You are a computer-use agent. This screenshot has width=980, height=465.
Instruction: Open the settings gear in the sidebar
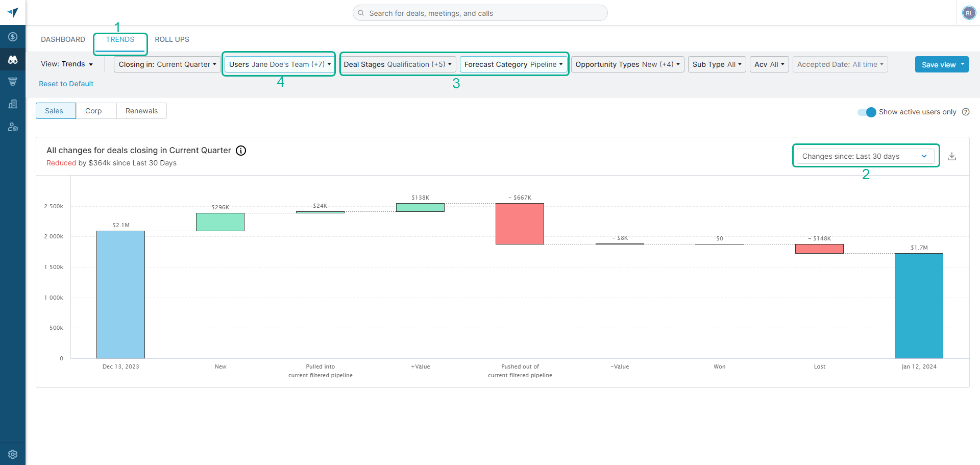(13, 454)
